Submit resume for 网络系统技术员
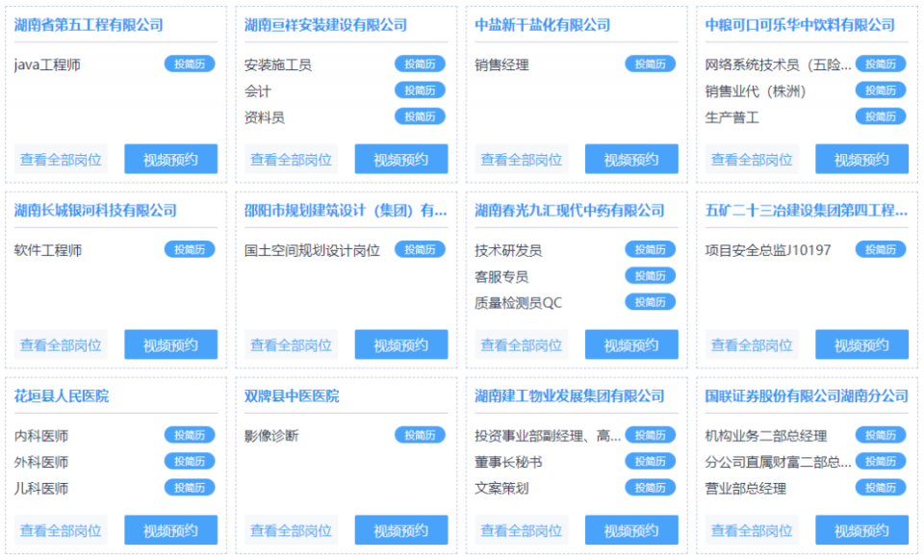Viewport: 924px width, 560px height. coord(881,64)
